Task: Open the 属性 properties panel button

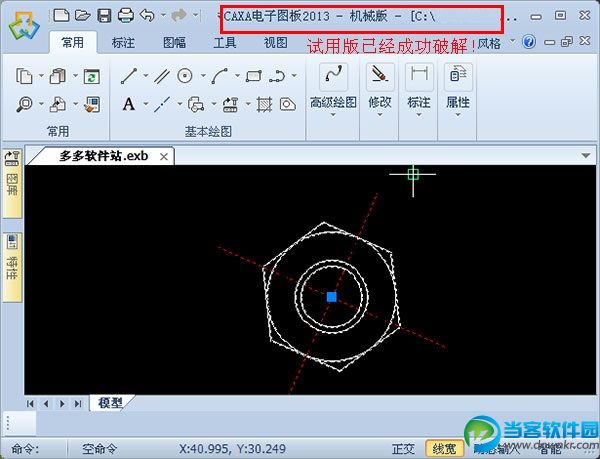Action: click(458, 91)
